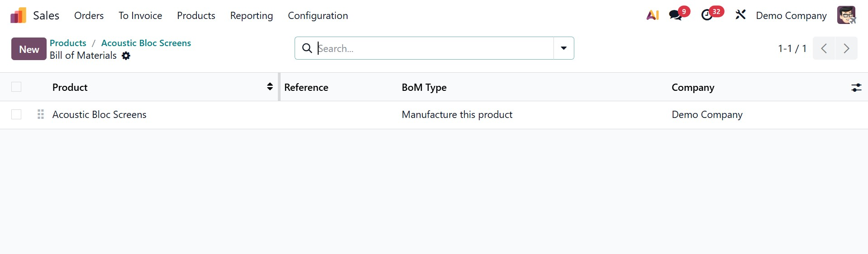Screen dimensions: 868x254
Task: Click the Sales app logo icon
Action: coord(18,15)
